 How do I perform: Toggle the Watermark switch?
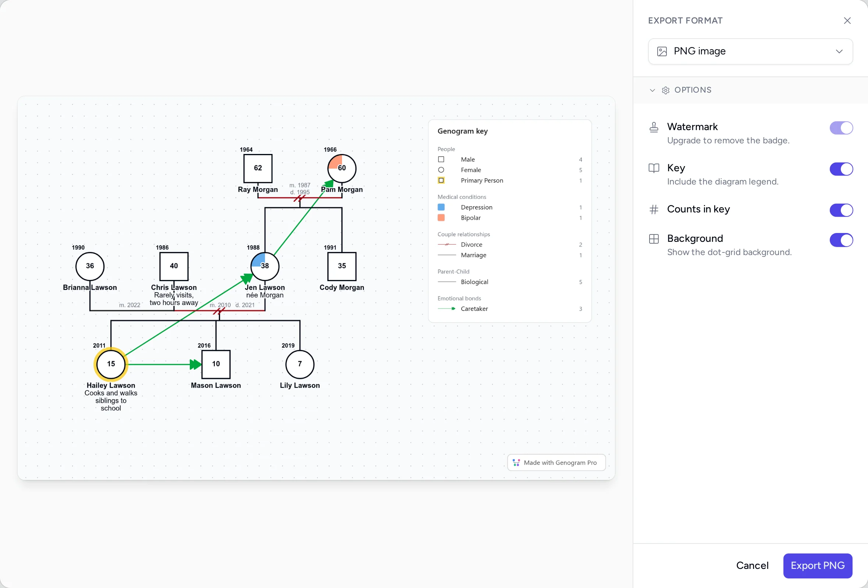tap(841, 128)
